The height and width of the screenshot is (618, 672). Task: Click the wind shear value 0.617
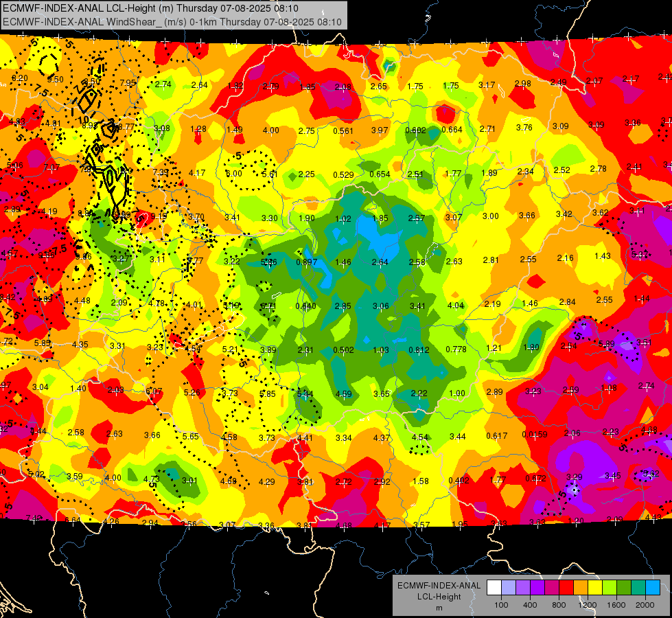497,436
